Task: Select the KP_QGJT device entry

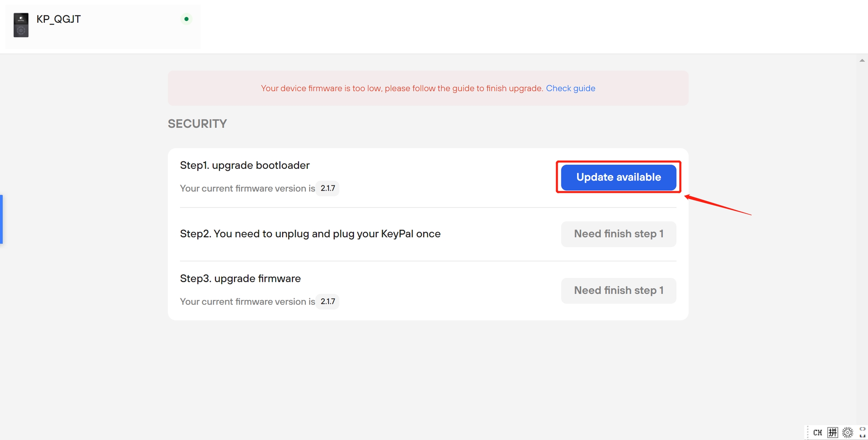Action: (58, 19)
